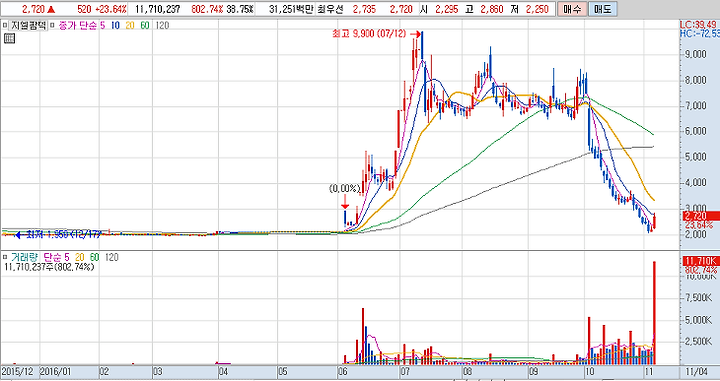Click the 11,710,237주(802.74%) volume readout
The width and height of the screenshot is (720, 381).
[x=49, y=267]
